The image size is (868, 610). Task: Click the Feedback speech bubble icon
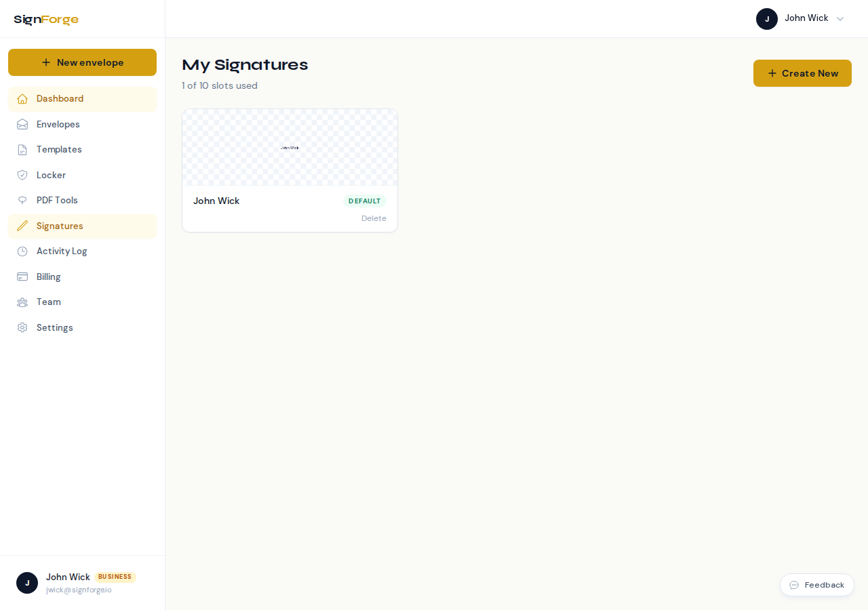click(794, 585)
